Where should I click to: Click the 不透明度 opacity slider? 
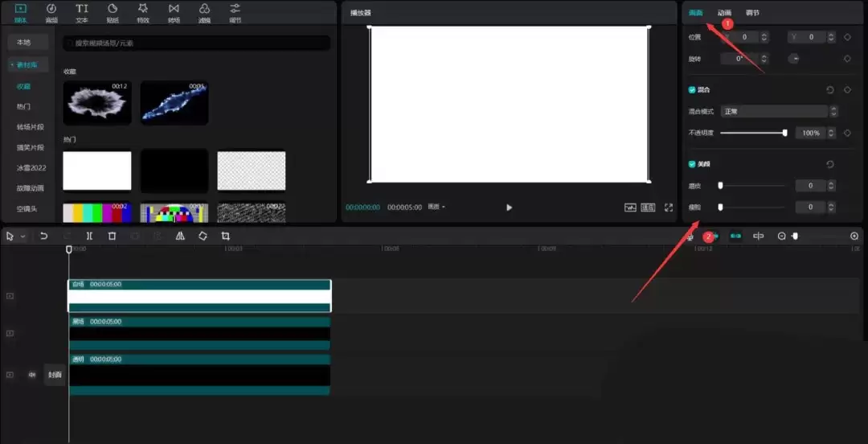tap(752, 133)
